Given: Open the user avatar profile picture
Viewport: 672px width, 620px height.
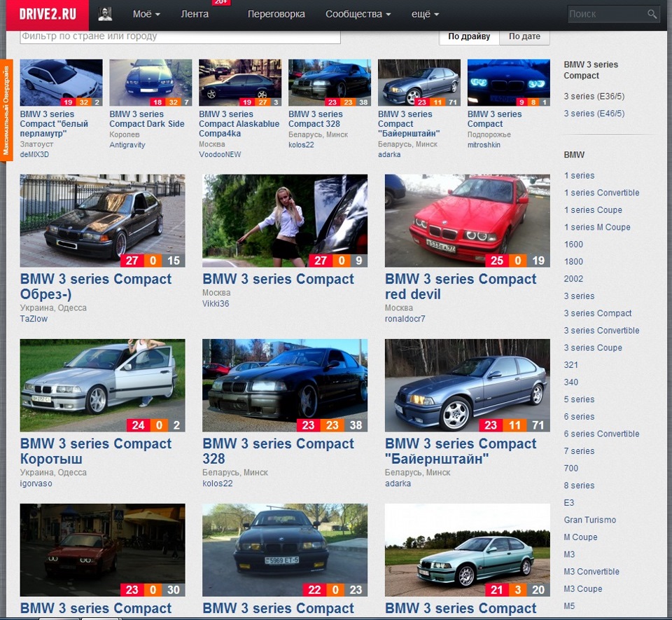Looking at the screenshot, I should coord(105,14).
